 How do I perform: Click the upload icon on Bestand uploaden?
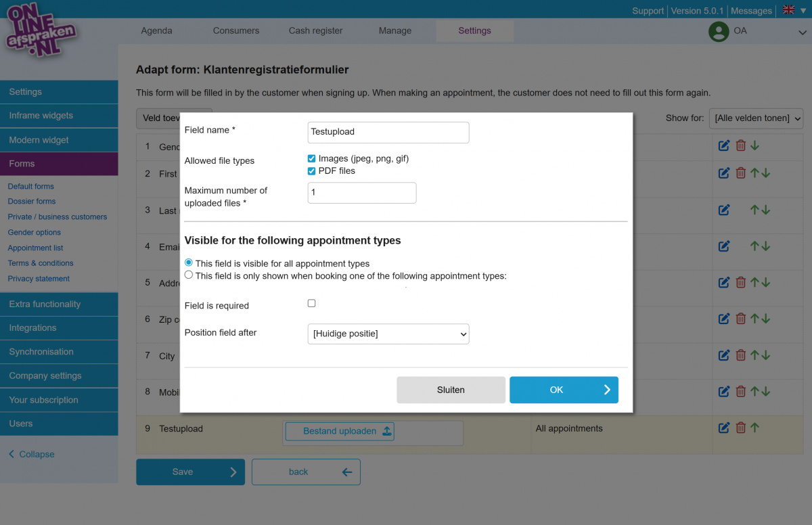click(386, 431)
